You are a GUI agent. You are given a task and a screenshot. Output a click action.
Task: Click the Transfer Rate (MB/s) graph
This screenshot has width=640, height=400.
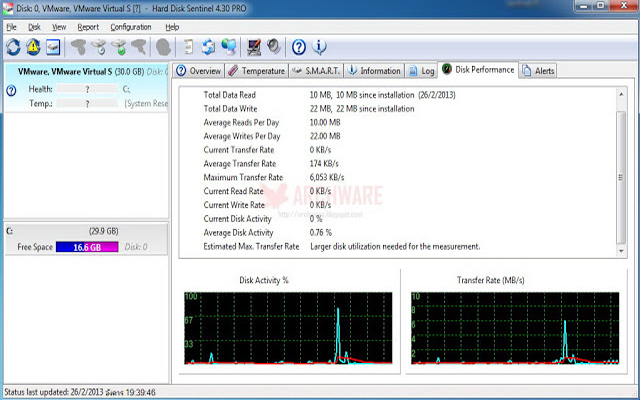pyautogui.click(x=515, y=328)
